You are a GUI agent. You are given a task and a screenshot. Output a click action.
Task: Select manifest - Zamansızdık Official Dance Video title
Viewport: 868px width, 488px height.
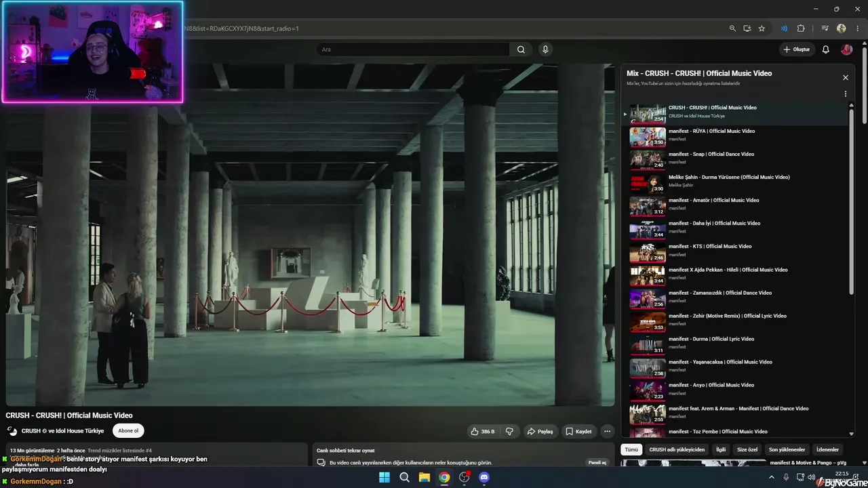720,293
